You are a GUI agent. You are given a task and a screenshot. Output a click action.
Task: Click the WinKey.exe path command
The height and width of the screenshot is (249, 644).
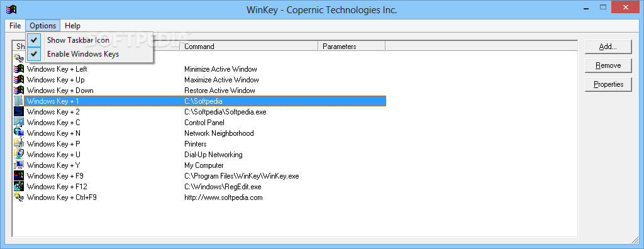point(241,176)
